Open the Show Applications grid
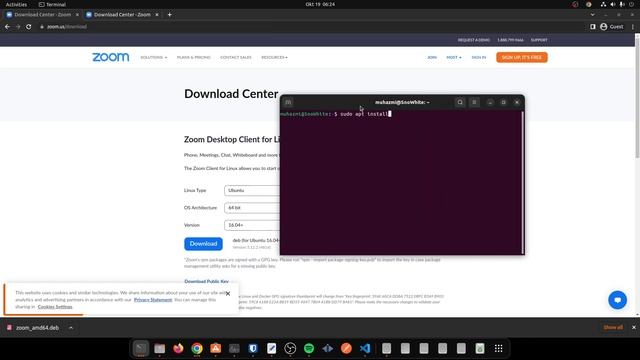Screen dimensions: 640x360 coord(498,348)
